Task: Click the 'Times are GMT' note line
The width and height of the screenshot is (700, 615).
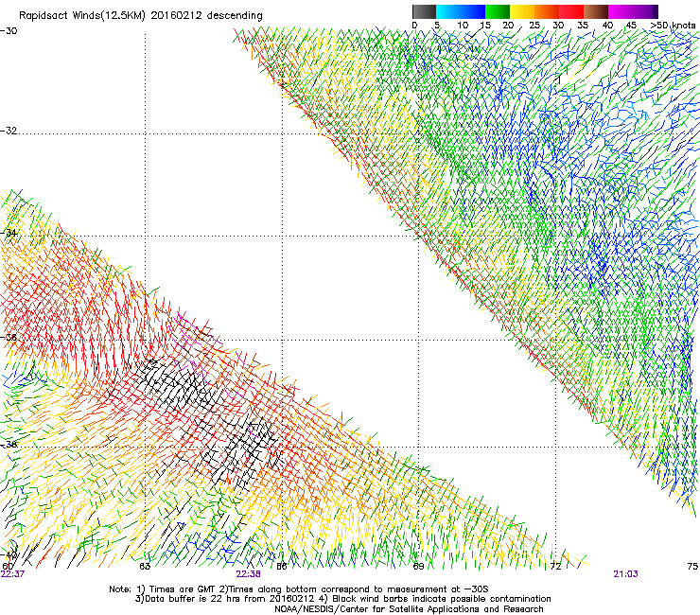Action: (x=299, y=589)
